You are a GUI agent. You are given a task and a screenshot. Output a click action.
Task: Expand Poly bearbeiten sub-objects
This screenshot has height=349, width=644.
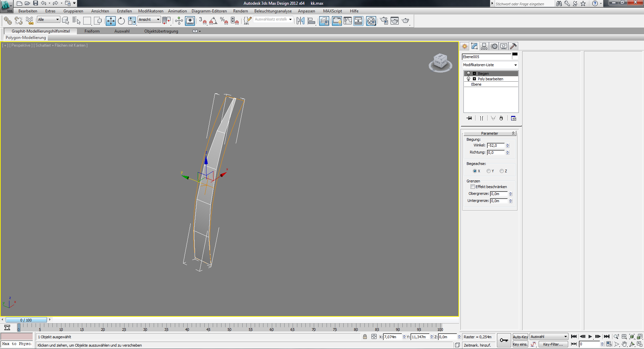tap(474, 79)
